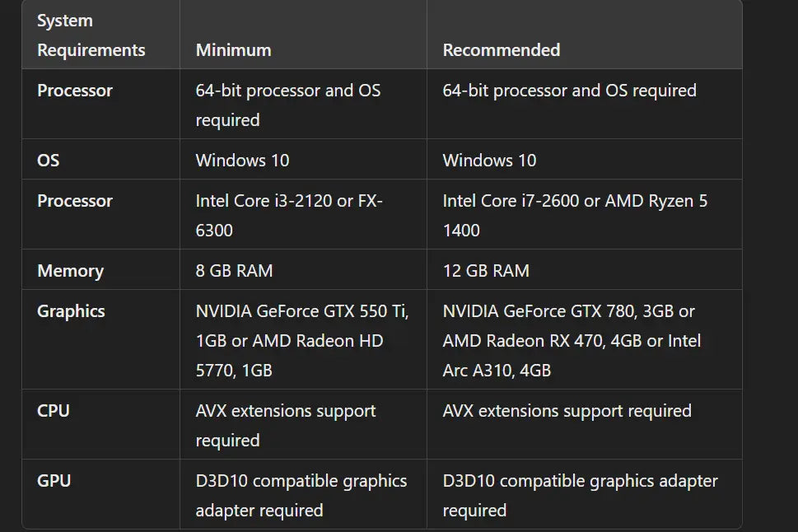Select the recommended AVX extensions support cell
The width and height of the screenshot is (798, 532).
(567, 411)
